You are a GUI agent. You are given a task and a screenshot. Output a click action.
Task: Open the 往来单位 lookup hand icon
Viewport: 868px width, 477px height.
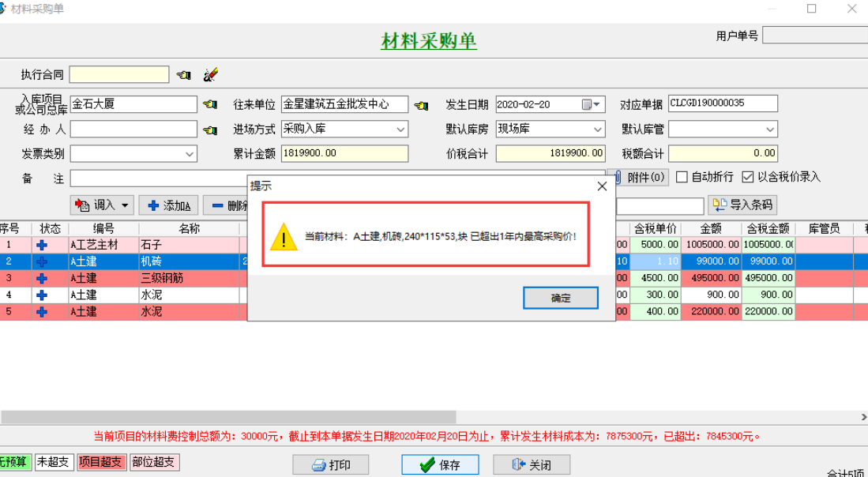[x=421, y=103]
